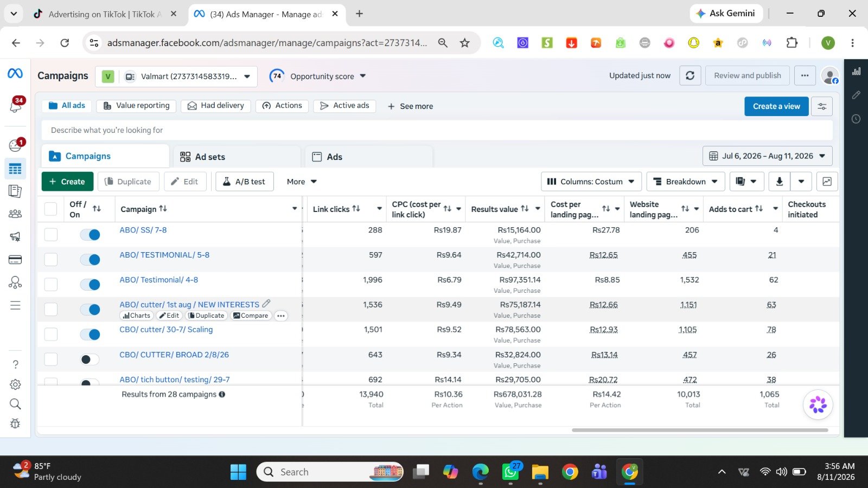Tick the select-all header checkbox

[50, 209]
